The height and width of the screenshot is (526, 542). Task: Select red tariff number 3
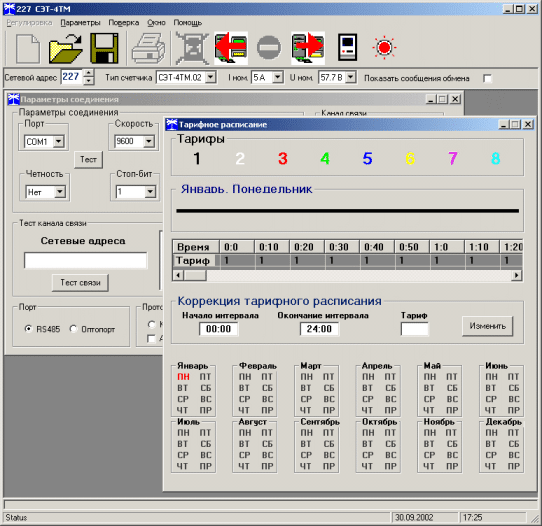(x=283, y=159)
